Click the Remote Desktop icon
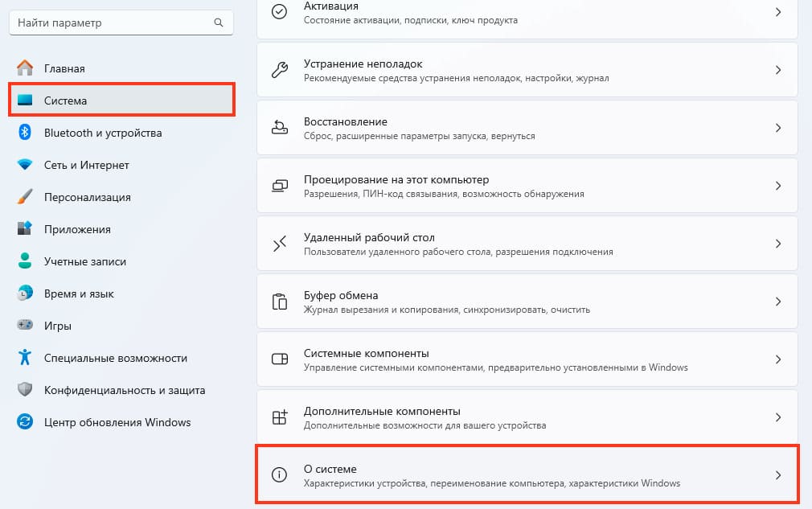The image size is (812, 509). [280, 244]
